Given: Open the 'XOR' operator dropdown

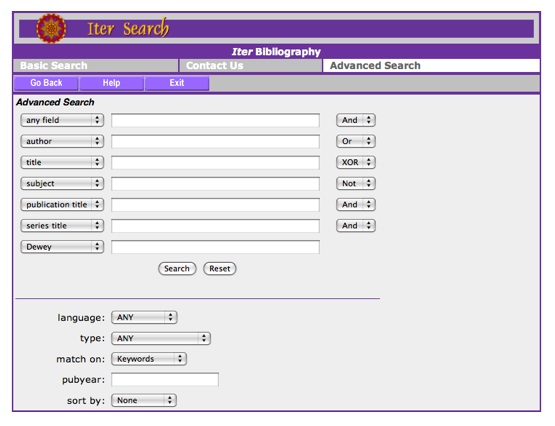Looking at the screenshot, I should point(356,162).
